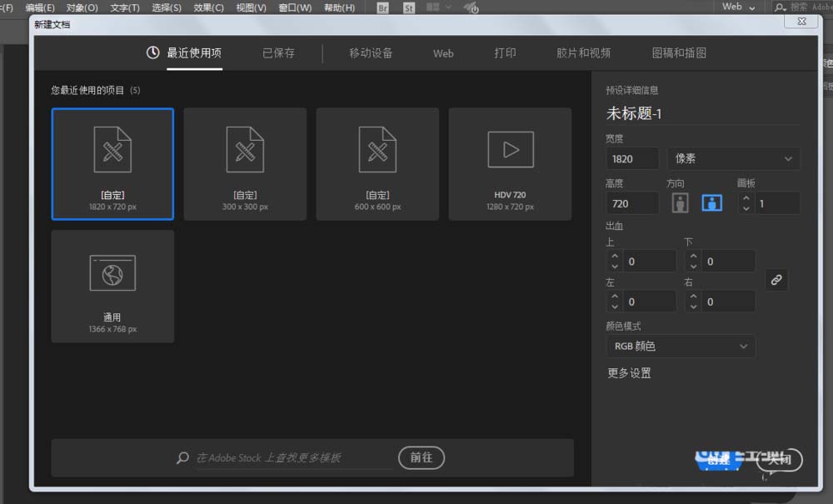Open the Web workspace dropdown

click(738, 7)
